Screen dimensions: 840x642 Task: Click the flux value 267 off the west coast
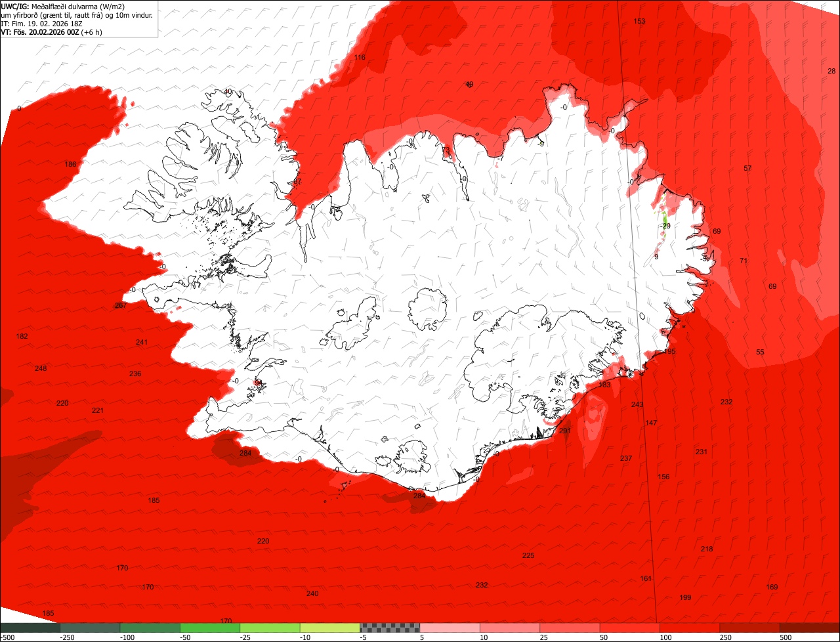click(121, 306)
